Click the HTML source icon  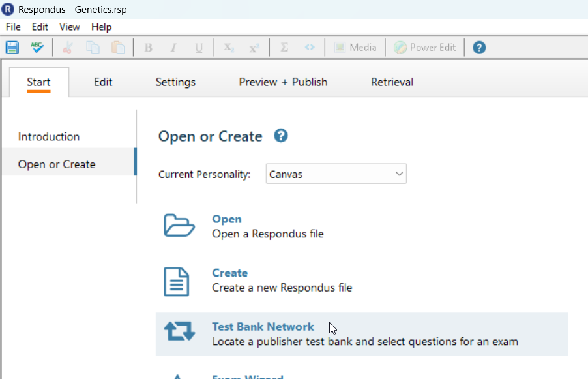point(310,47)
